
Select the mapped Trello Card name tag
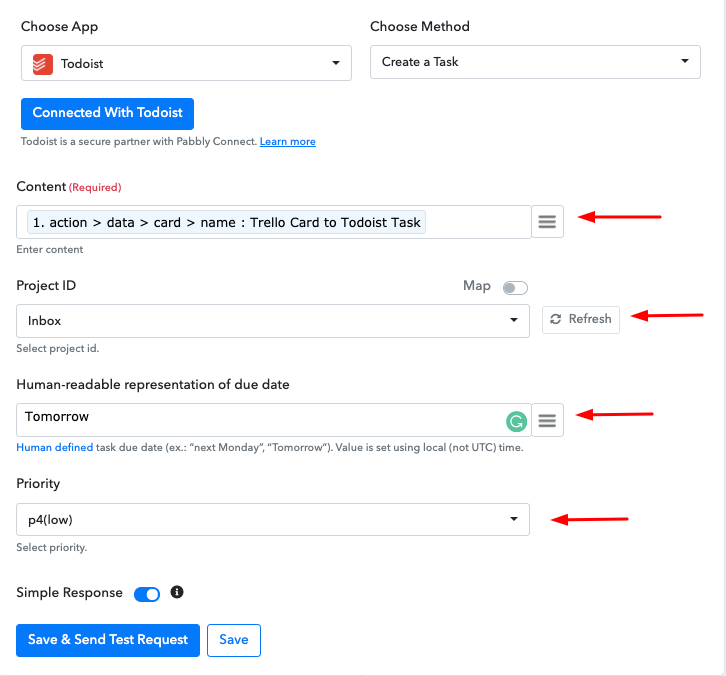[226, 222]
